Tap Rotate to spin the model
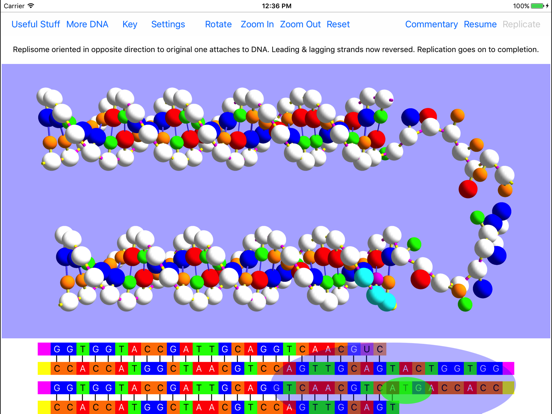 218,24
